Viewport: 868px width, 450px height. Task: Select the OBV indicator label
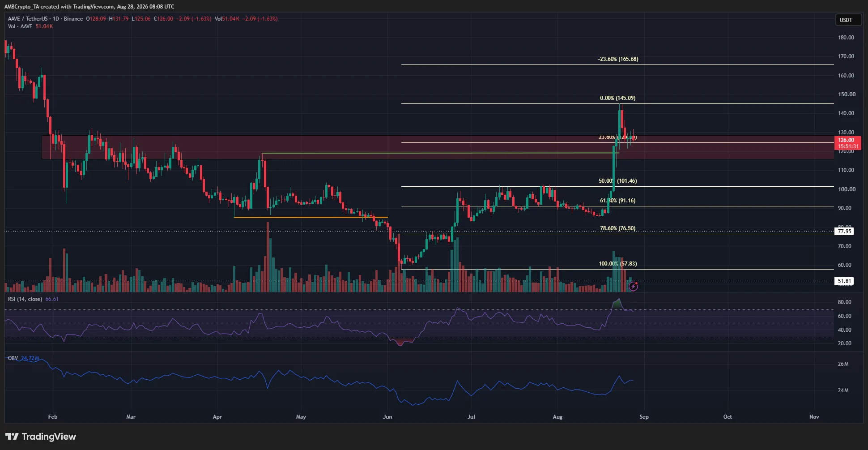(13, 358)
